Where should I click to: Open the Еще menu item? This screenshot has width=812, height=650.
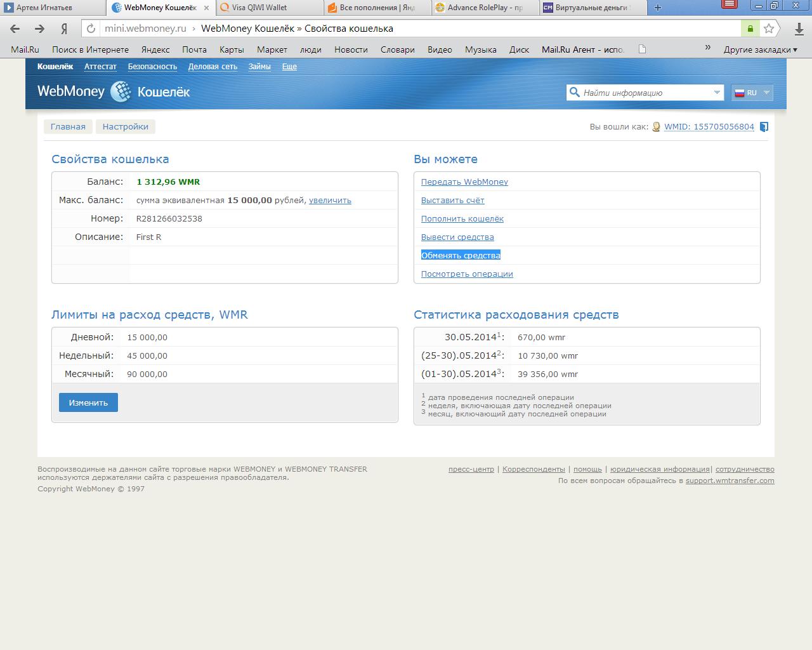[289, 67]
